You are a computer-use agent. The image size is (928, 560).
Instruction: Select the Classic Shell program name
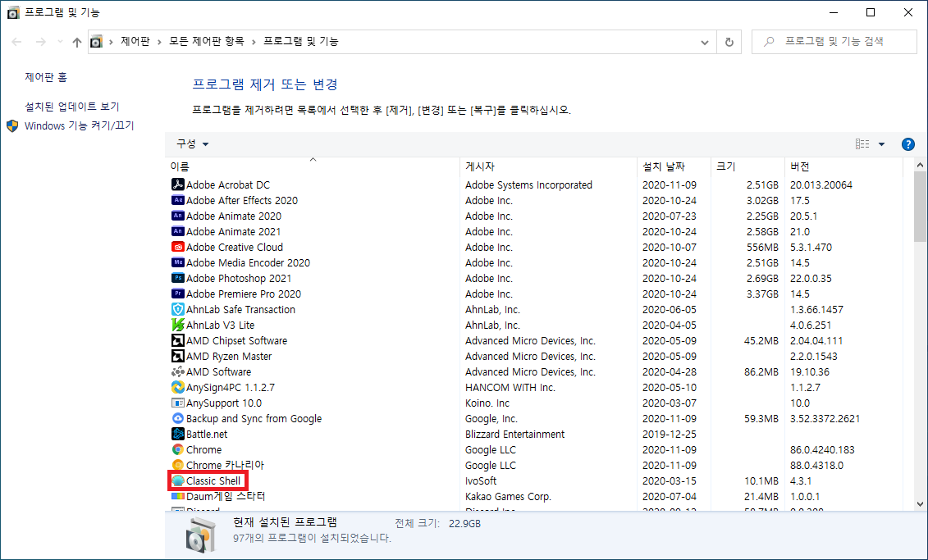213,480
